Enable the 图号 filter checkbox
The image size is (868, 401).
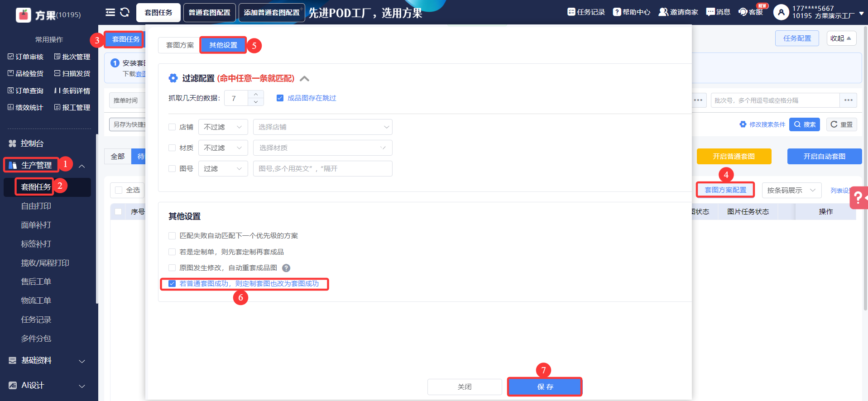(x=172, y=169)
